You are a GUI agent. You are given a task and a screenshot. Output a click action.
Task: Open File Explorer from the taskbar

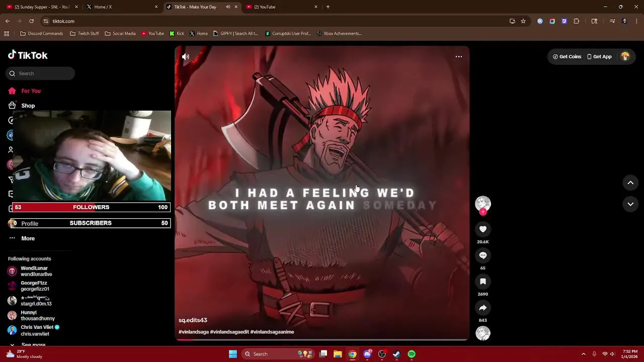pyautogui.click(x=338, y=354)
